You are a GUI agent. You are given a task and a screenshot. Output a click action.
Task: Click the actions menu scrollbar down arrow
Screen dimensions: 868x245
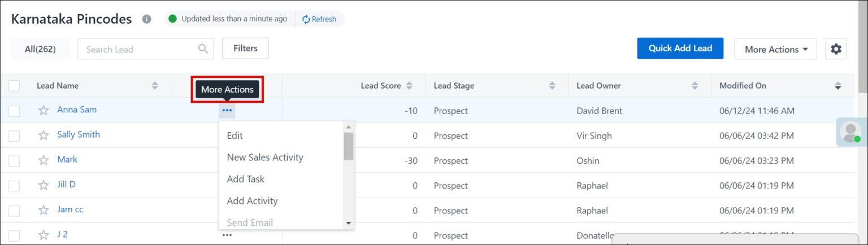[x=349, y=223]
